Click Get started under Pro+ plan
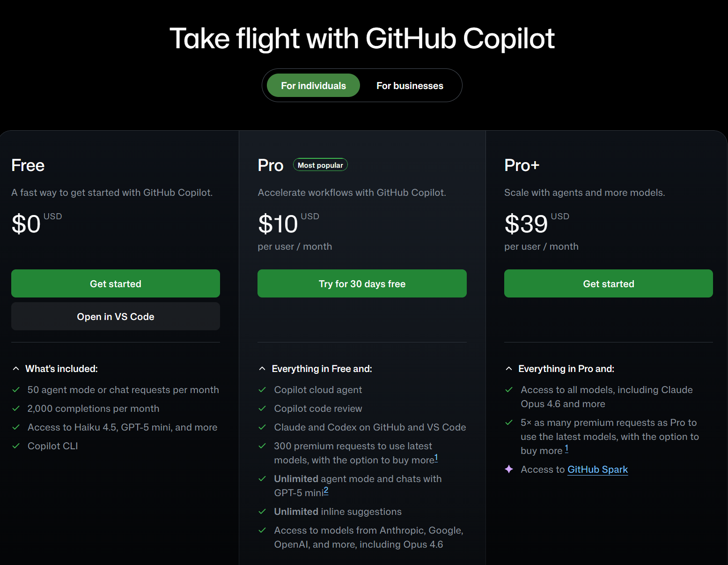 [x=608, y=283]
